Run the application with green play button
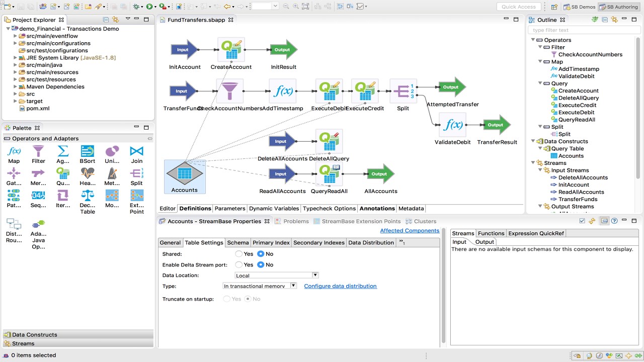The width and height of the screenshot is (644, 362). coord(149,7)
